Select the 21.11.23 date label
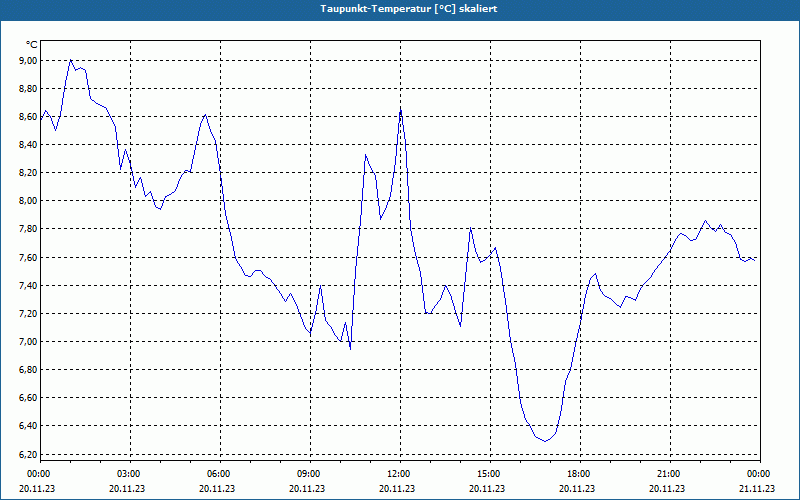The width and height of the screenshot is (800, 500). click(x=757, y=489)
